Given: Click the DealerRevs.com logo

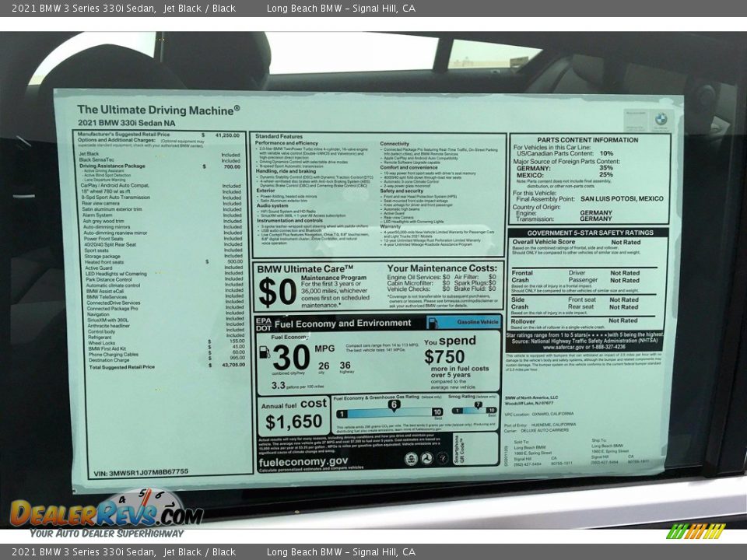Looking at the screenshot, I should click(x=107, y=512).
